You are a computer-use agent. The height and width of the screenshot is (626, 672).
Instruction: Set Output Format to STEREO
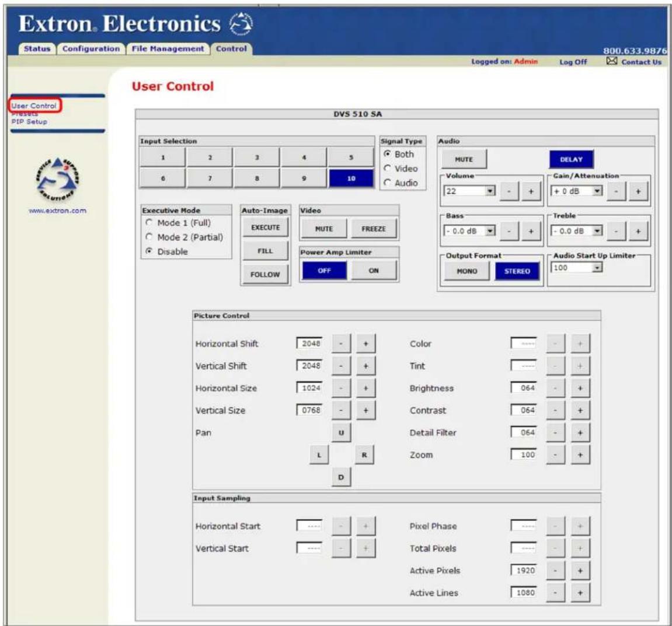[x=517, y=271]
